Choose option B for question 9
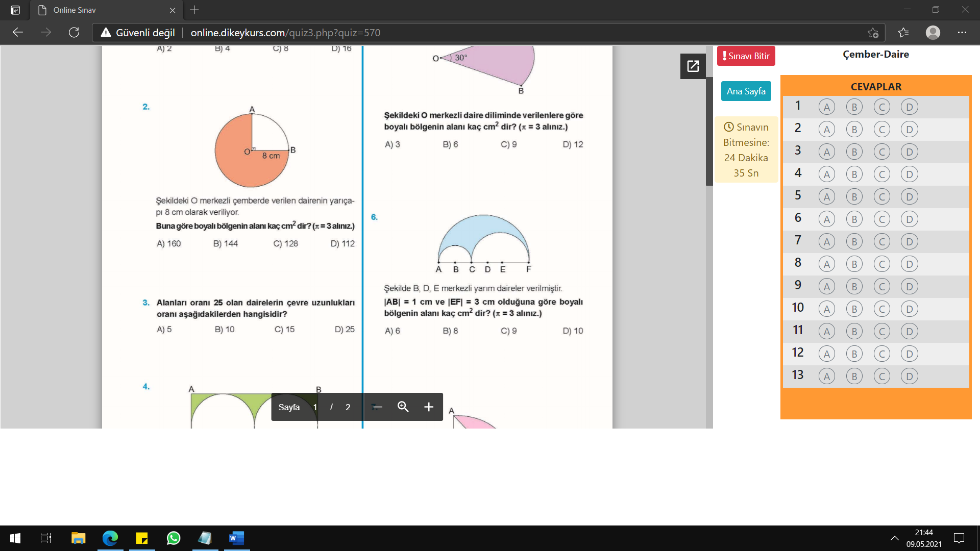Image resolution: width=980 pixels, height=551 pixels. click(x=854, y=286)
